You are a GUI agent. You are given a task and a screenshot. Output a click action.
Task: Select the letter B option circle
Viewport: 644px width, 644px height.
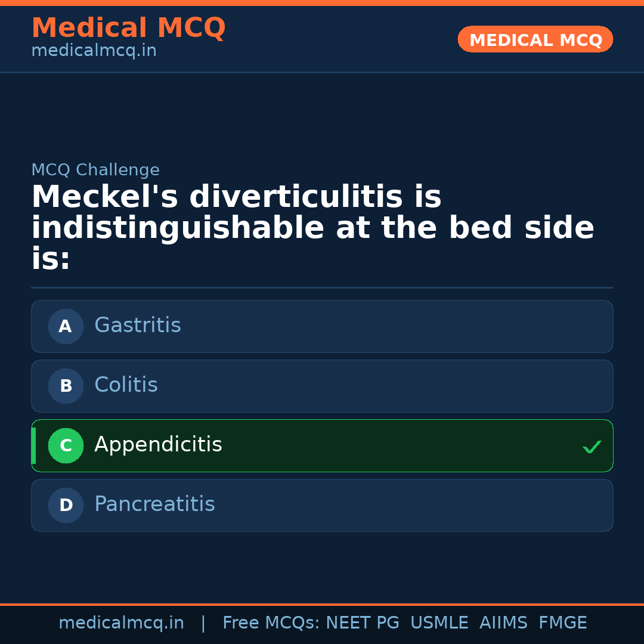(x=66, y=386)
